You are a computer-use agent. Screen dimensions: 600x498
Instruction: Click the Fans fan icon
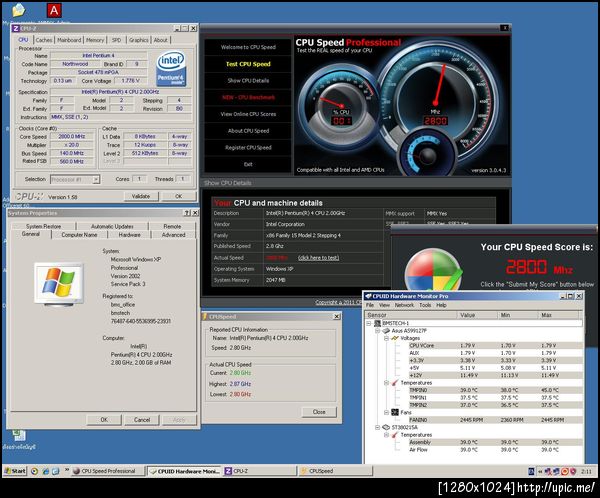pyautogui.click(x=395, y=412)
